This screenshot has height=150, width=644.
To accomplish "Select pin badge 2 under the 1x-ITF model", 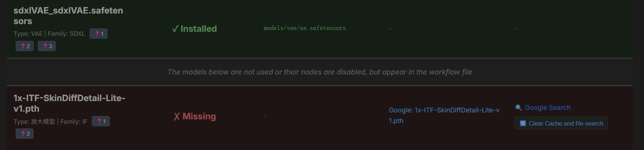I will [x=24, y=134].
